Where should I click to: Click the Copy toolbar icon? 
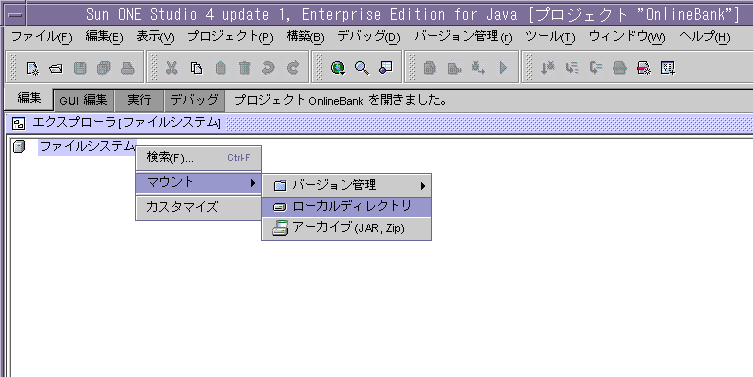[x=196, y=69]
